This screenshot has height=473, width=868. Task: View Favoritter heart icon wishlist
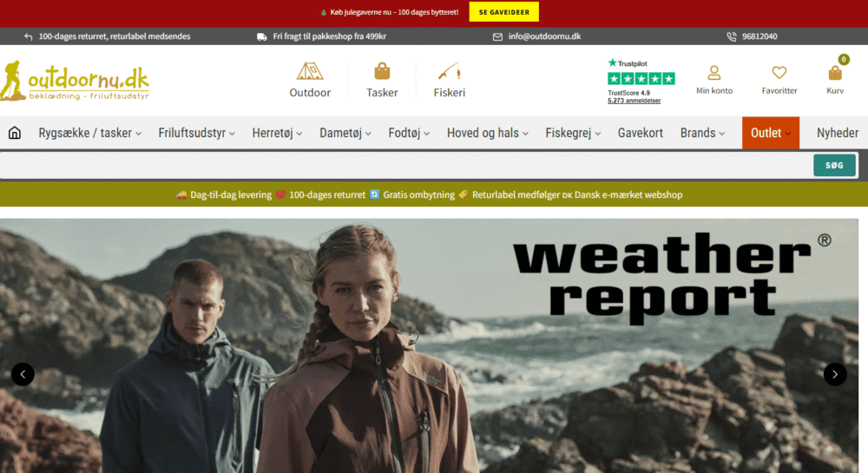[779, 80]
